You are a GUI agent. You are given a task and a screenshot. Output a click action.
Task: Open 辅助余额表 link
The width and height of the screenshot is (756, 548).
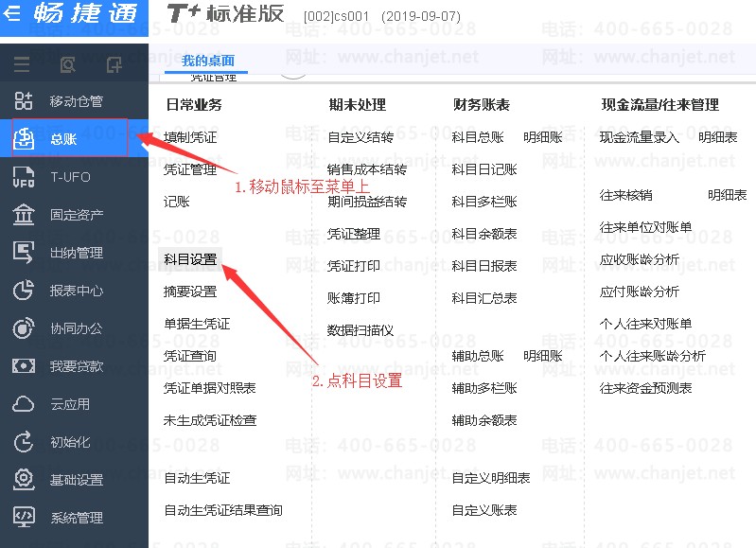[x=484, y=420]
